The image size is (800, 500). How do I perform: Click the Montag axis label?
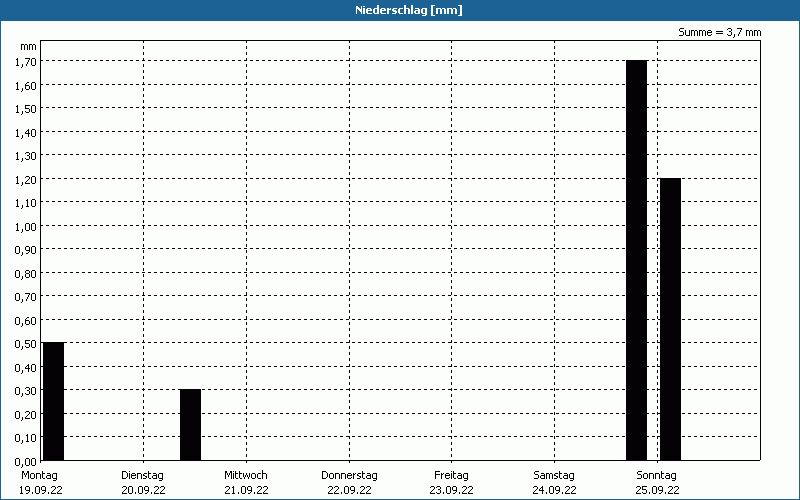tap(39, 476)
